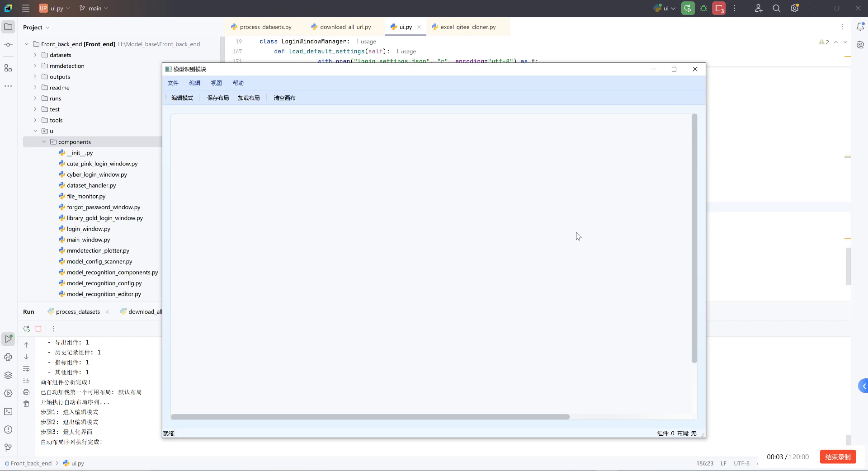This screenshot has width=868, height=471.
Task: Open the Commit tool window icon
Action: (8, 45)
